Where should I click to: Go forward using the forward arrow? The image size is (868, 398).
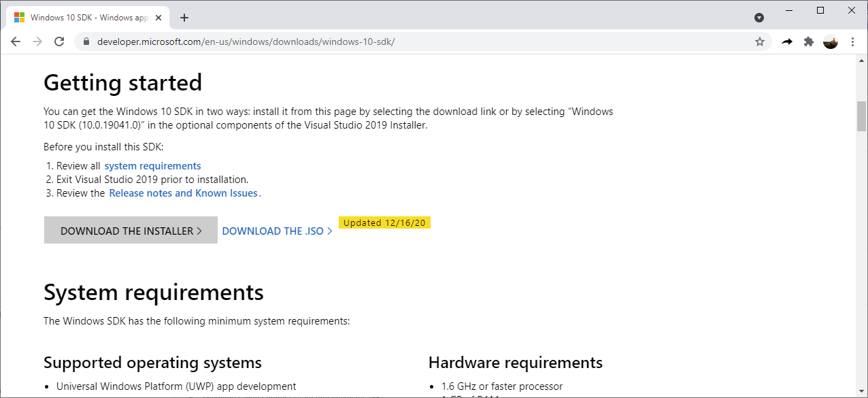[x=37, y=42]
